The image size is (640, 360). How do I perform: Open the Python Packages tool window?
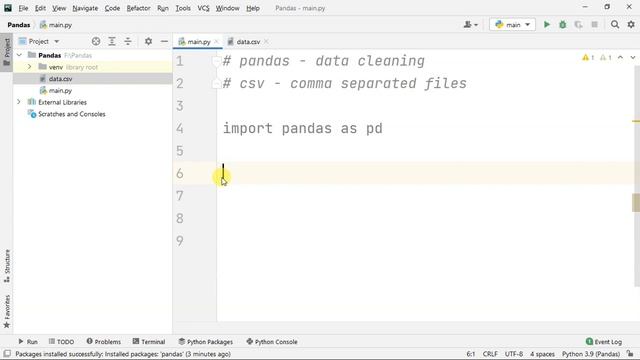click(x=205, y=342)
